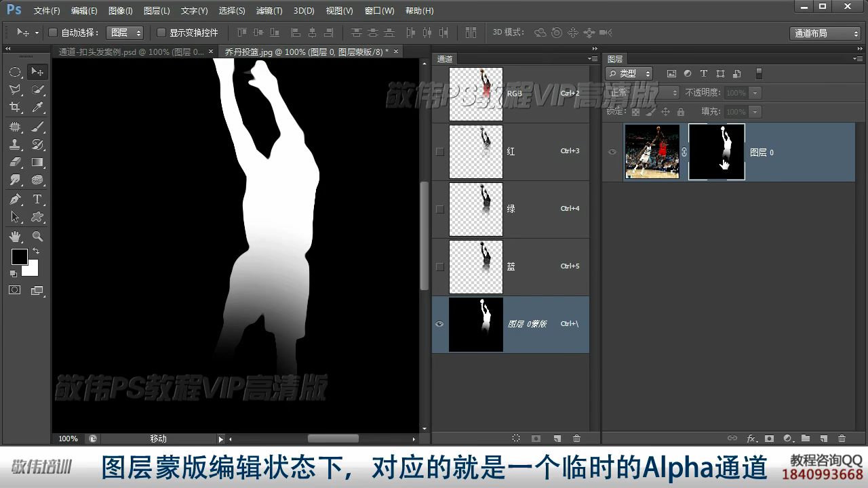This screenshot has height=488, width=868.
Task: Open the 图像(I) menu
Action: coord(121,11)
